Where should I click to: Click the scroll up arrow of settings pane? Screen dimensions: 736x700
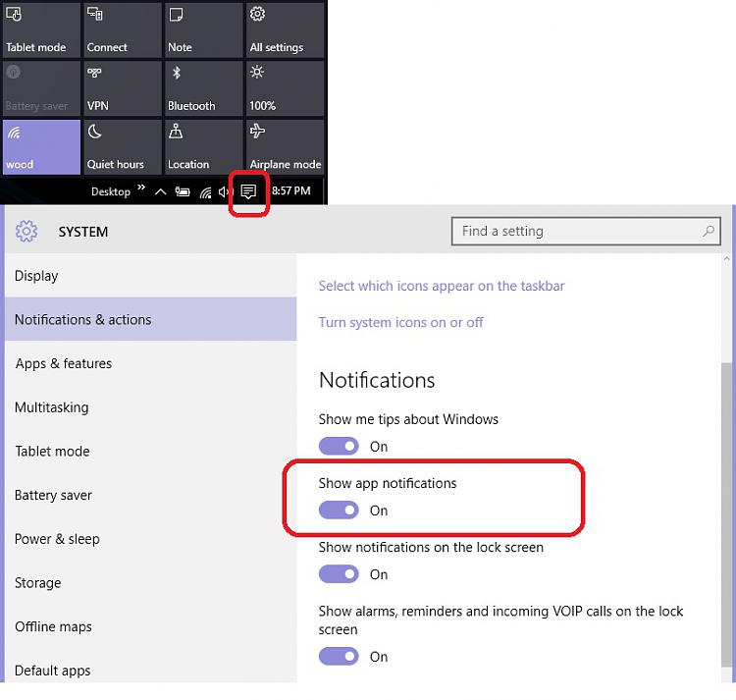point(726,258)
